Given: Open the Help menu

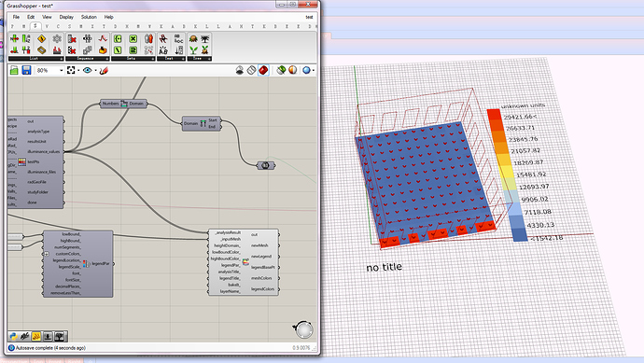Looking at the screenshot, I should [108, 17].
